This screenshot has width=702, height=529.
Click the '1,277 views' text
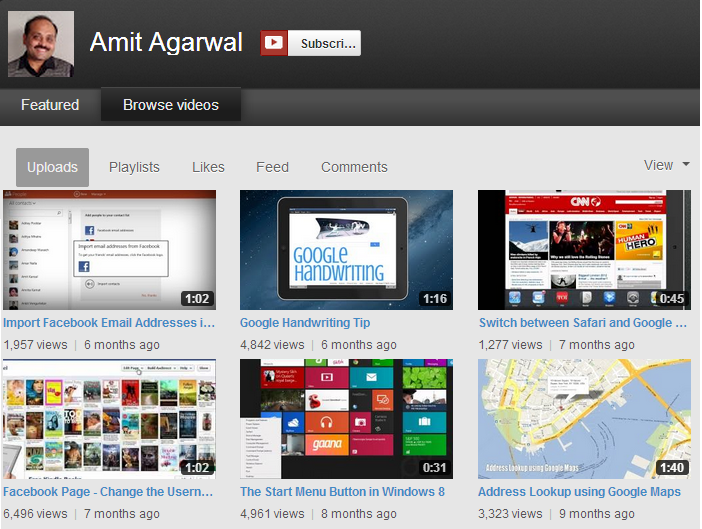click(510, 345)
